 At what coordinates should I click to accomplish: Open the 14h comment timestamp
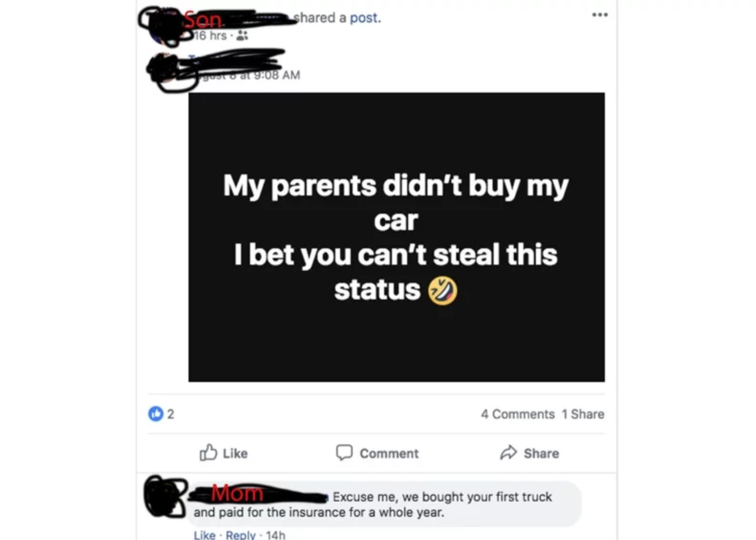(x=275, y=535)
